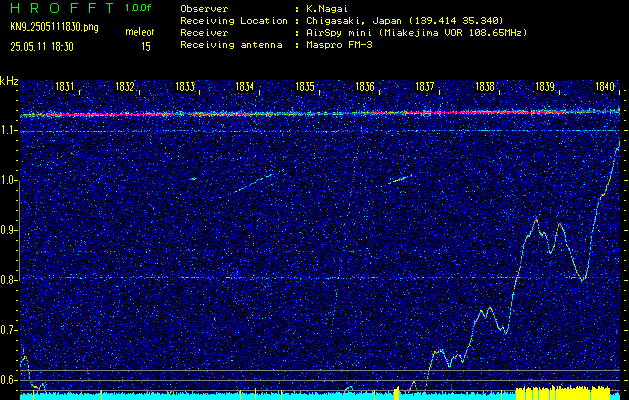Click the 1.0 frequency axis label
Image resolution: width=629 pixels, height=400 pixels.
pyautogui.click(x=9, y=181)
